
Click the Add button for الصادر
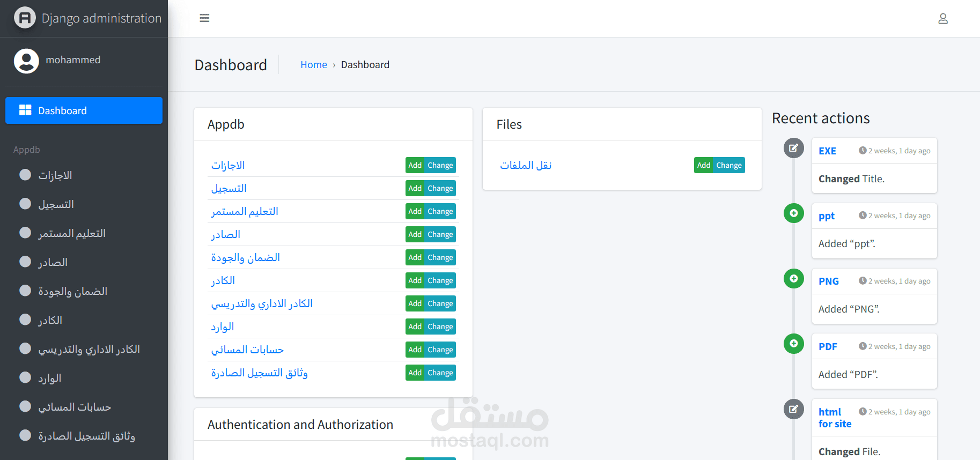tap(415, 234)
